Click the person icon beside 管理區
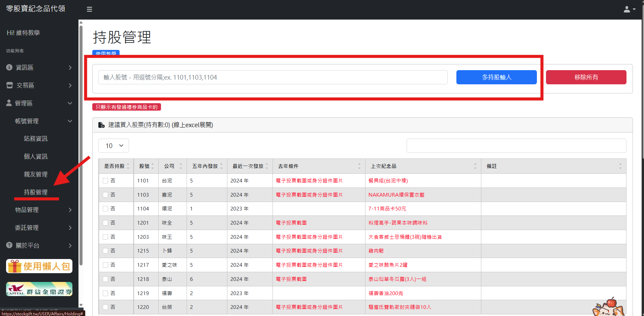Screen dimensions: 644x316 pos(9,103)
